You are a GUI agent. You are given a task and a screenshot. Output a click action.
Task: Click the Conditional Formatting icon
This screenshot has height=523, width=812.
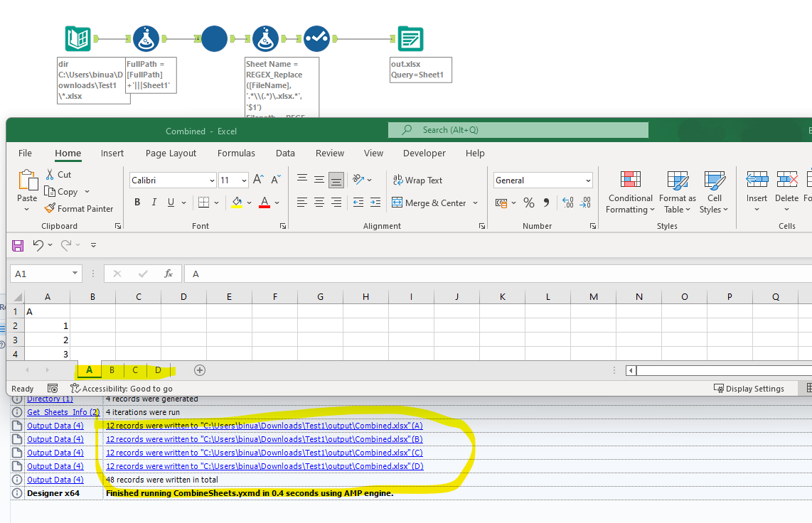click(x=630, y=180)
